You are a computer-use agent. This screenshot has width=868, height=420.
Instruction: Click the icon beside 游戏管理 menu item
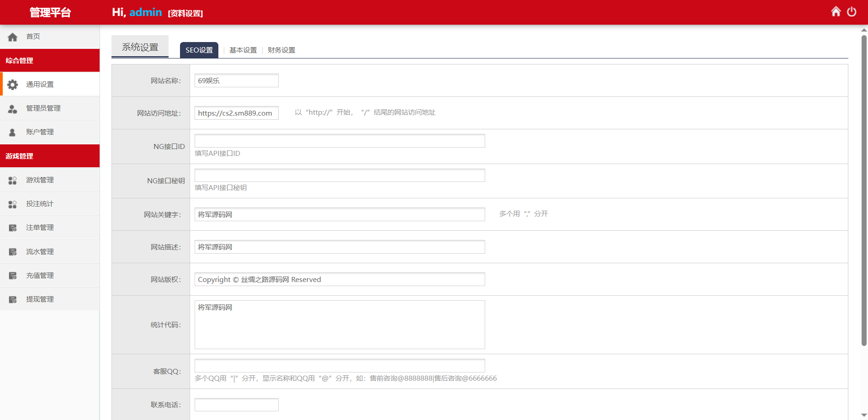tap(13, 181)
